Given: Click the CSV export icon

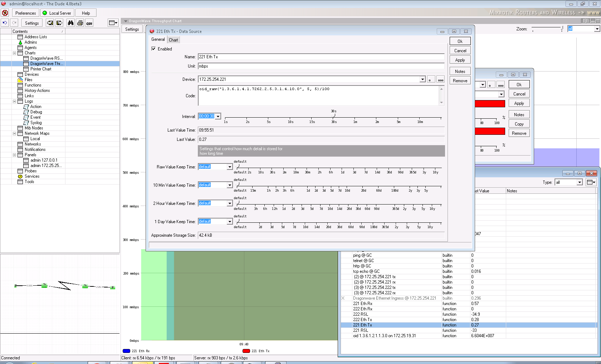Looking at the screenshot, I should pos(89,23).
